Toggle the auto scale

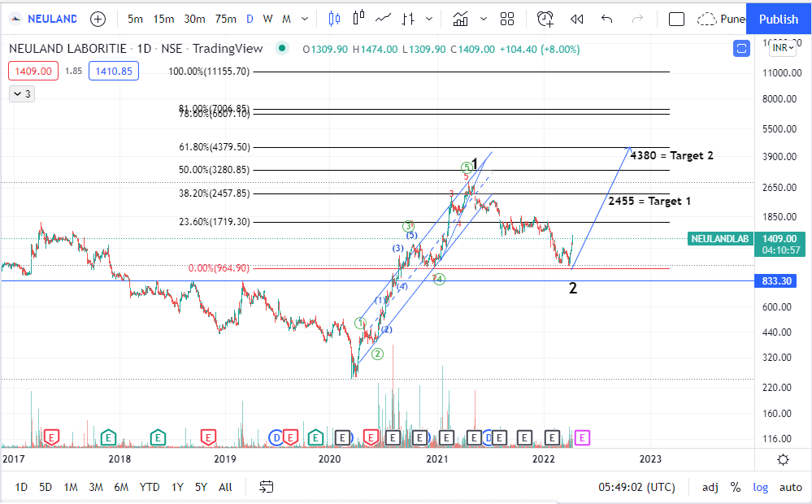coord(791,487)
